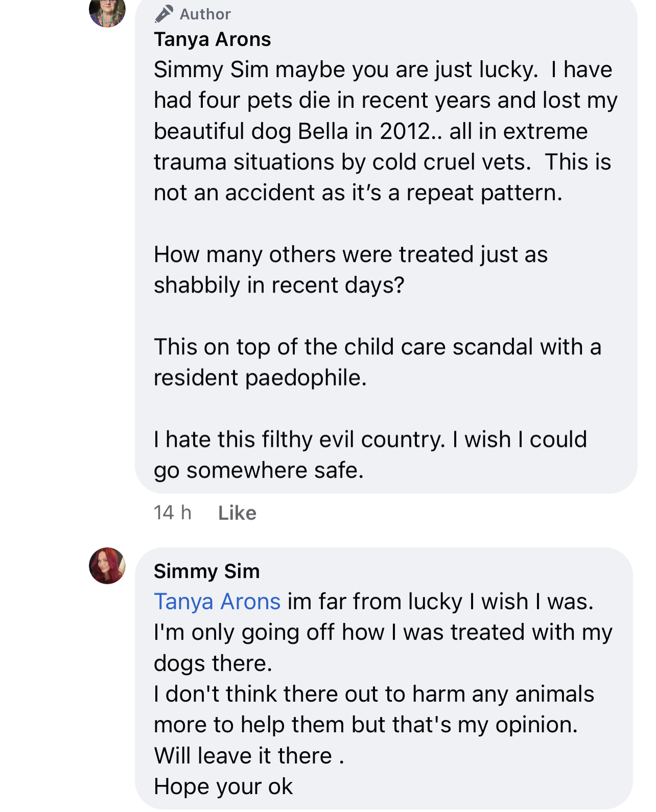656x812 pixels.
Task: Tap the 'Will leave it there .' line
Action: point(249,755)
